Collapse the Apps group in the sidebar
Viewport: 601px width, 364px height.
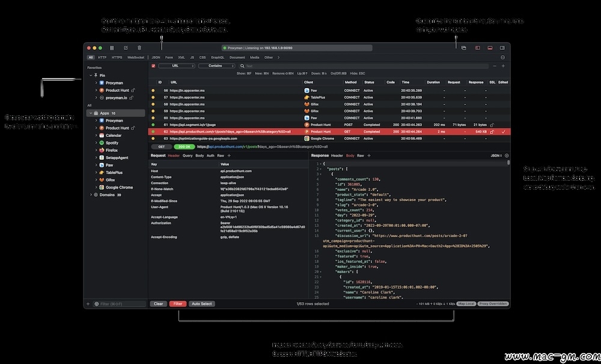(91, 113)
